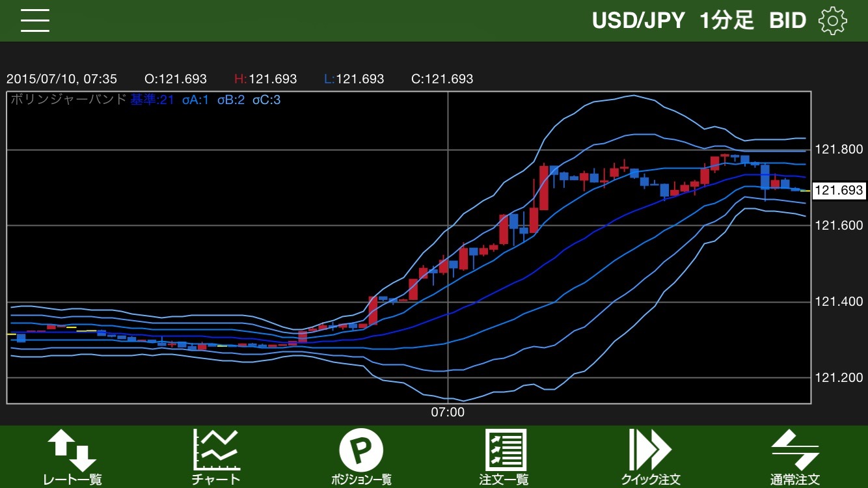Toggle the BID price type
Viewport: 868px width, 488px height.
tap(787, 21)
